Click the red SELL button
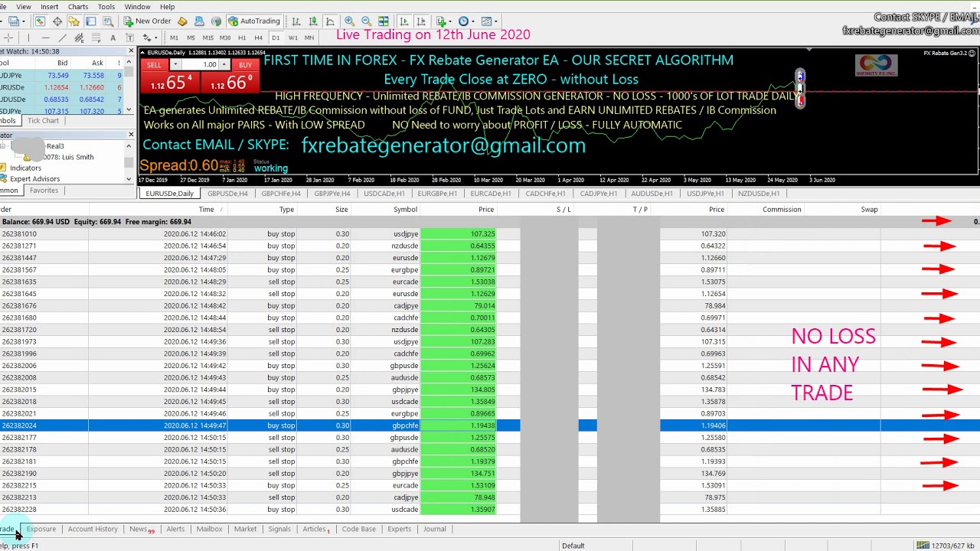 tap(154, 65)
